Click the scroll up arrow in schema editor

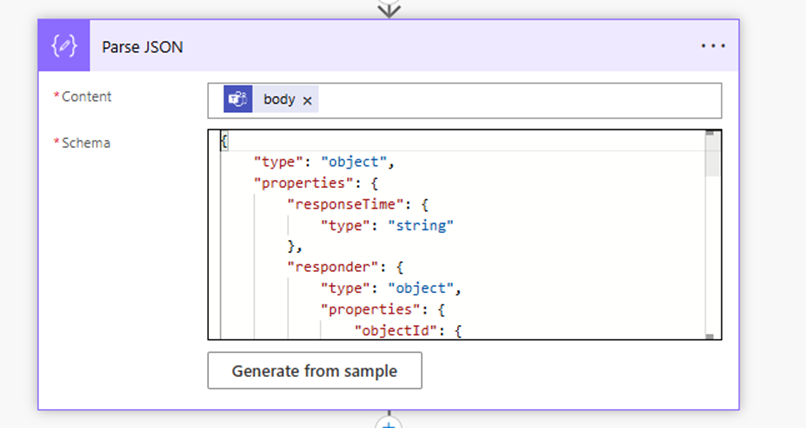pos(710,133)
